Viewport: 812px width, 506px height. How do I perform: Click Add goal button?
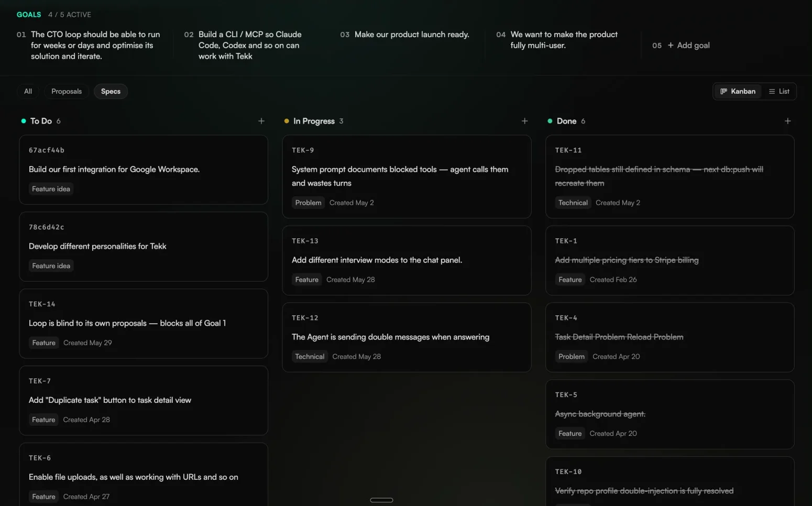[688, 46]
